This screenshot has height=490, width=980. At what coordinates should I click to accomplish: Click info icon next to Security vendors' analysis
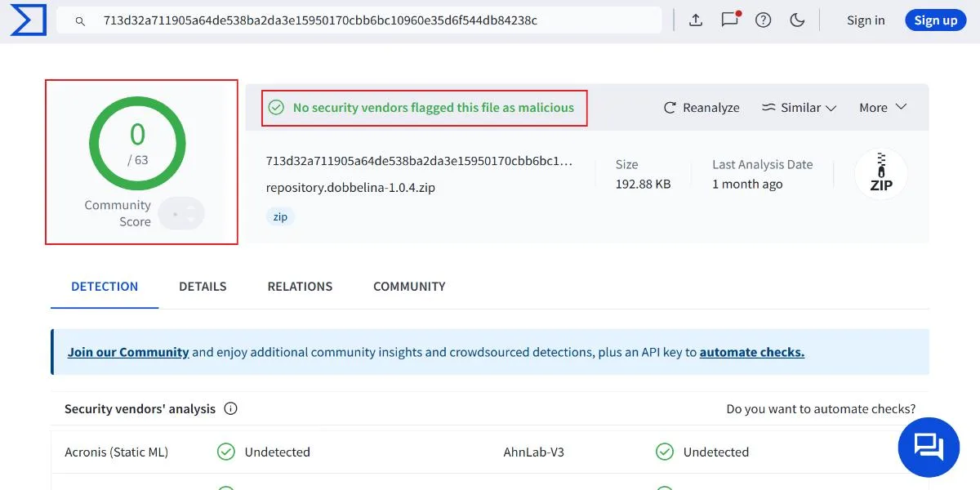pyautogui.click(x=230, y=408)
